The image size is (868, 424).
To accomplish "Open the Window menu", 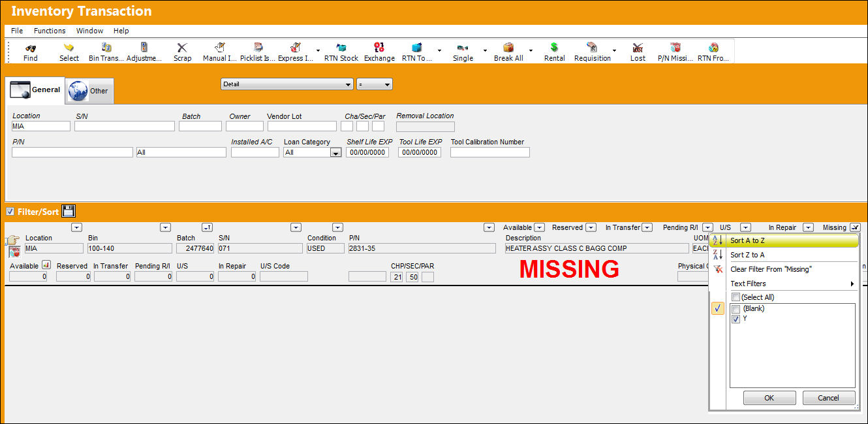I will point(89,31).
